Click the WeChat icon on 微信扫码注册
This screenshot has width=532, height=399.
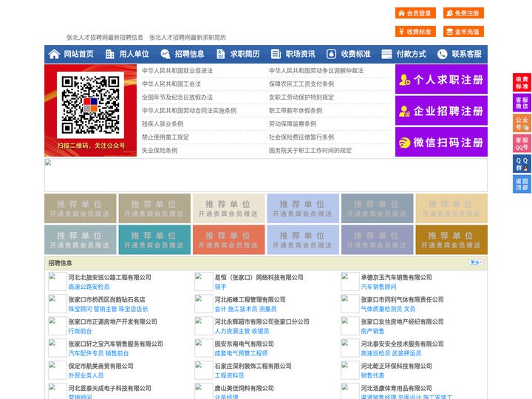[x=404, y=143]
